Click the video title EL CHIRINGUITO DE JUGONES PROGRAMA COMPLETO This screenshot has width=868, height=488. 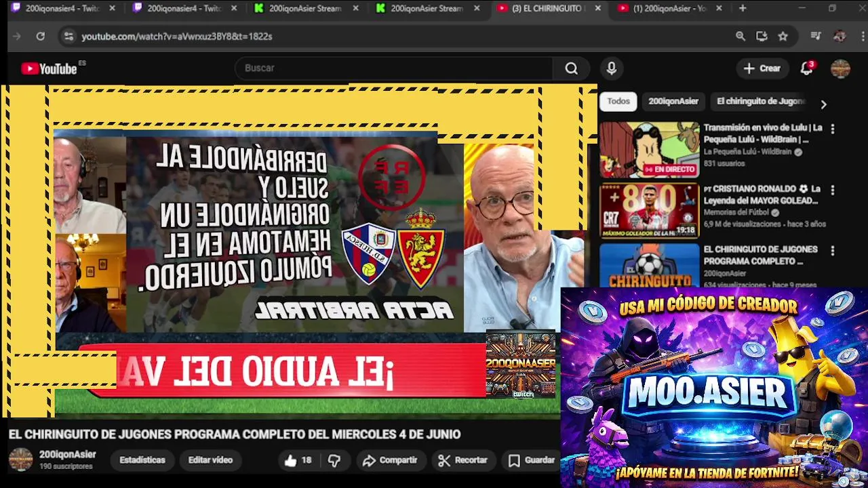point(235,434)
